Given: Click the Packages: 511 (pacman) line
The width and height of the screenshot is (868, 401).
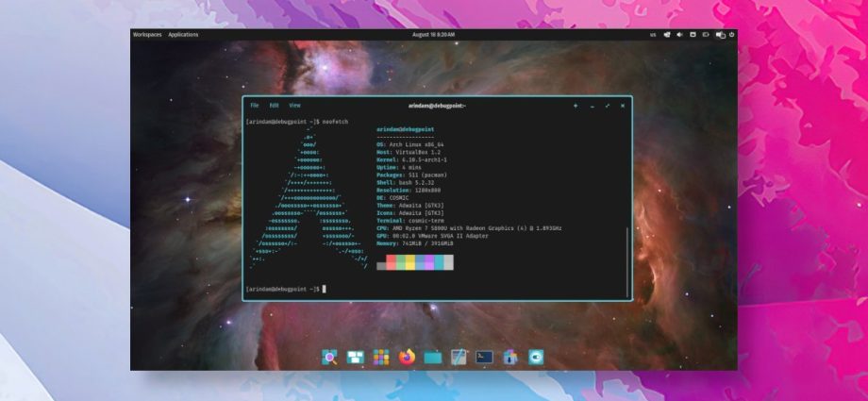Looking at the screenshot, I should [x=412, y=175].
